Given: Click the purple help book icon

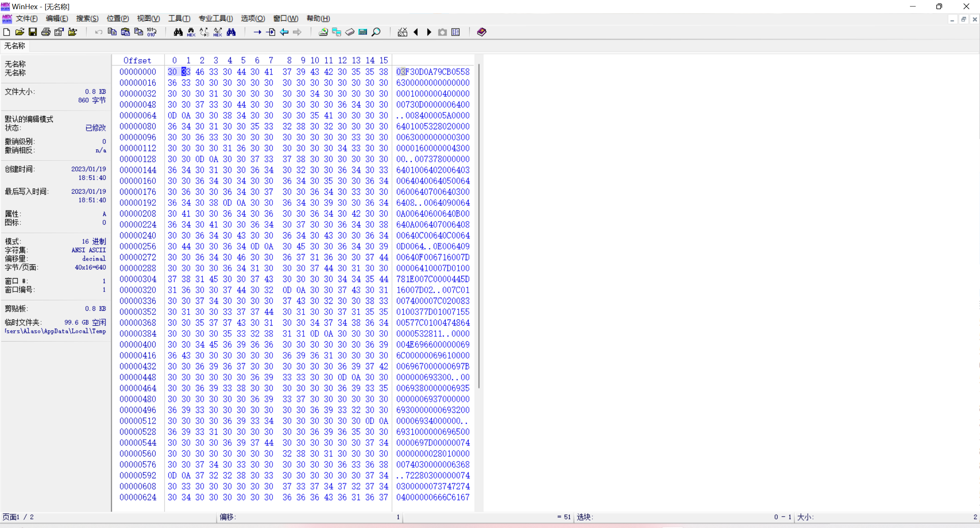Looking at the screenshot, I should (x=482, y=32).
